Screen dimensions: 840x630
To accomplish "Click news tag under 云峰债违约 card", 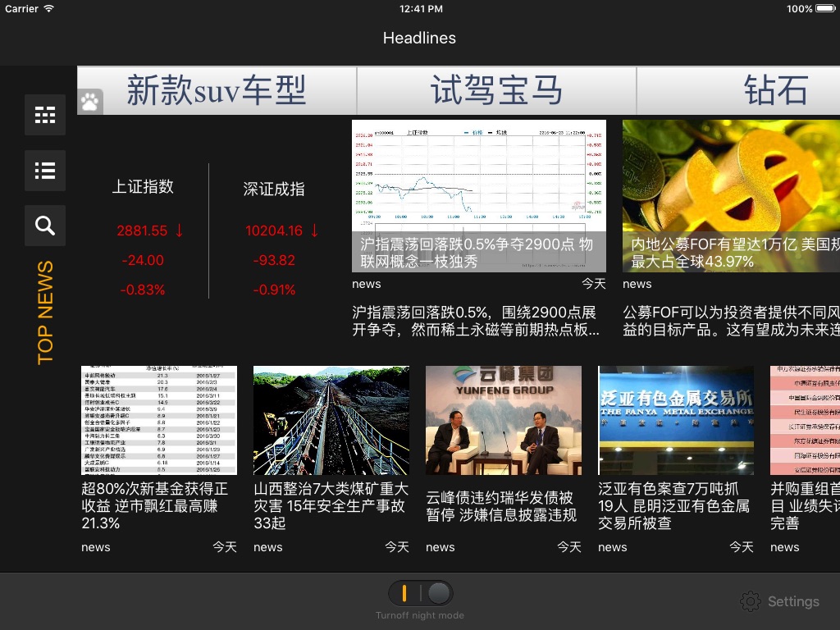I will coord(441,547).
